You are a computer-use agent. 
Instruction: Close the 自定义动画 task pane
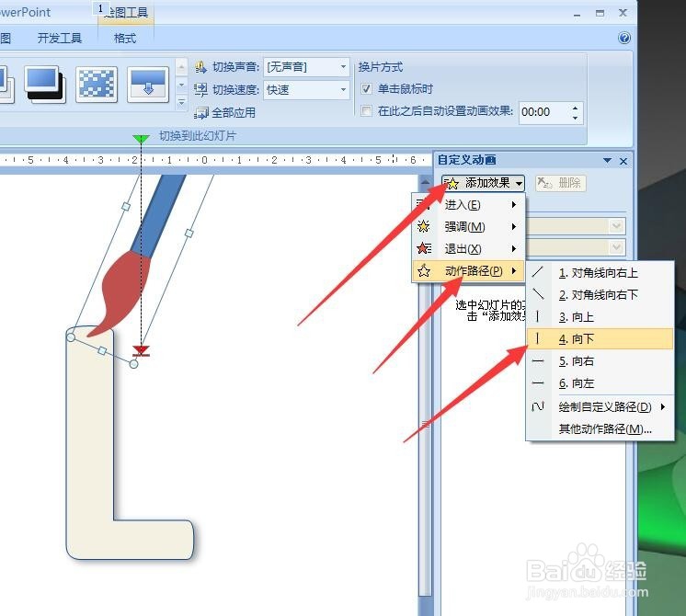(x=623, y=162)
